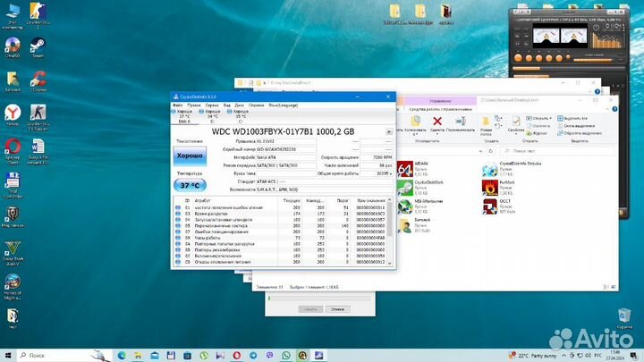Click the CCleaner desktop icon
The width and height of the screenshot is (644, 362).
click(x=38, y=80)
